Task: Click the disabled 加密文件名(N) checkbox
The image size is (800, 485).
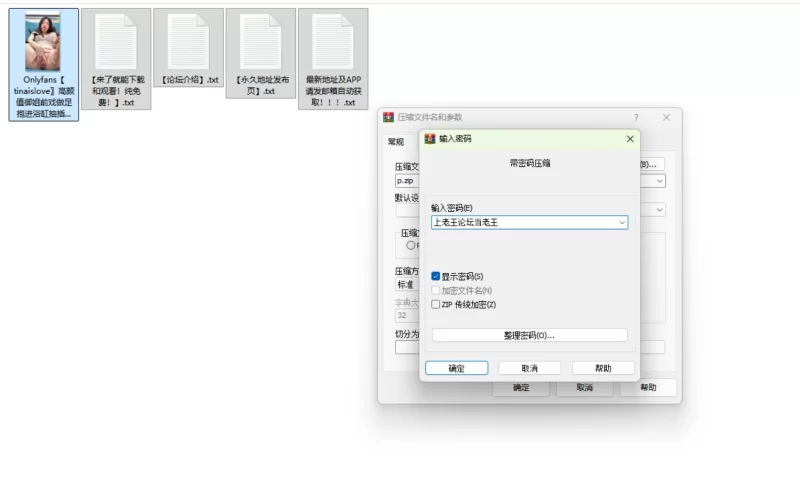Action: (x=435, y=290)
